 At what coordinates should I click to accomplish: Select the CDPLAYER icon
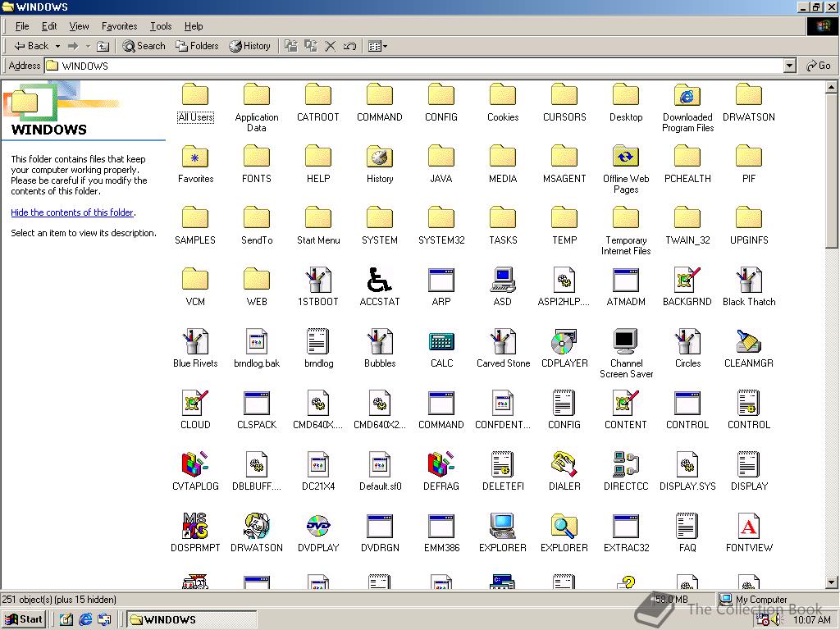pyautogui.click(x=564, y=341)
